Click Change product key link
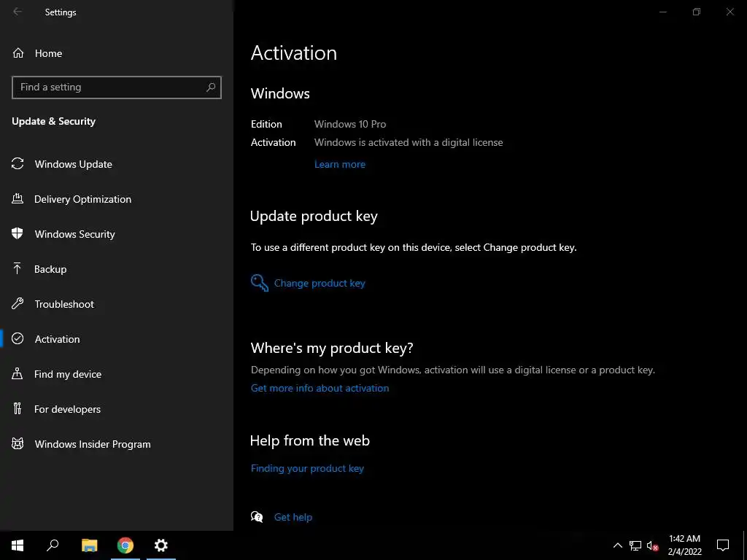The width and height of the screenshot is (747, 560). pos(320,283)
